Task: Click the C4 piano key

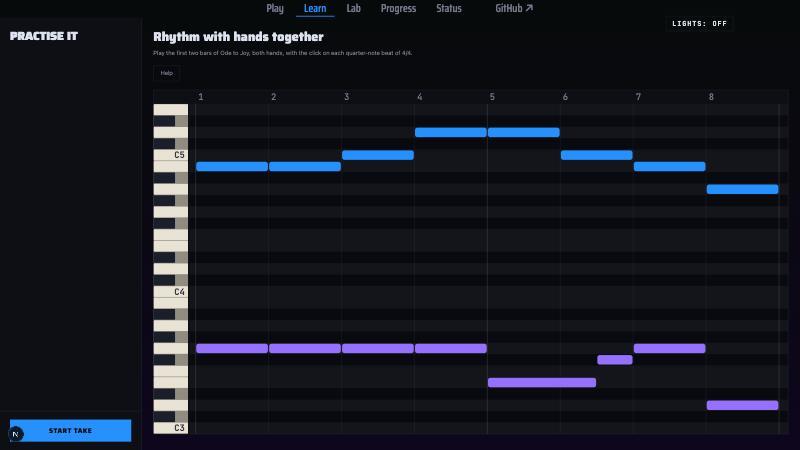Action: [170, 291]
